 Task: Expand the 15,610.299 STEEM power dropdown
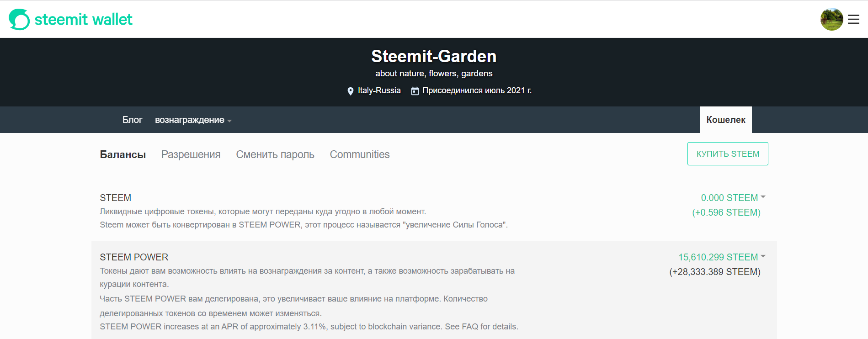(722, 257)
